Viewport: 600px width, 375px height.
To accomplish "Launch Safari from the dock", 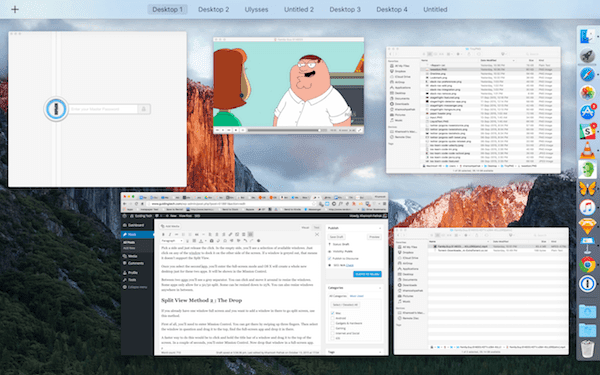I will coord(587,74).
